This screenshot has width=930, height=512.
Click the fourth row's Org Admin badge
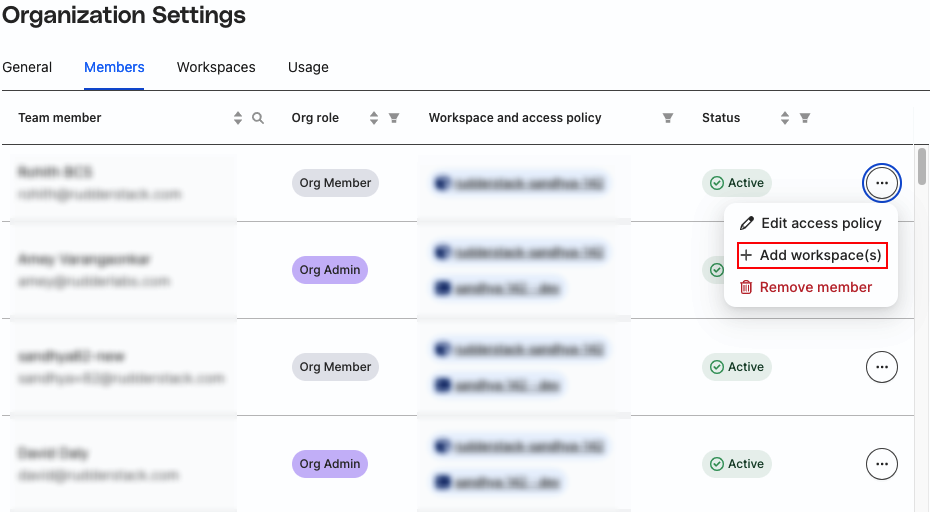click(x=330, y=463)
